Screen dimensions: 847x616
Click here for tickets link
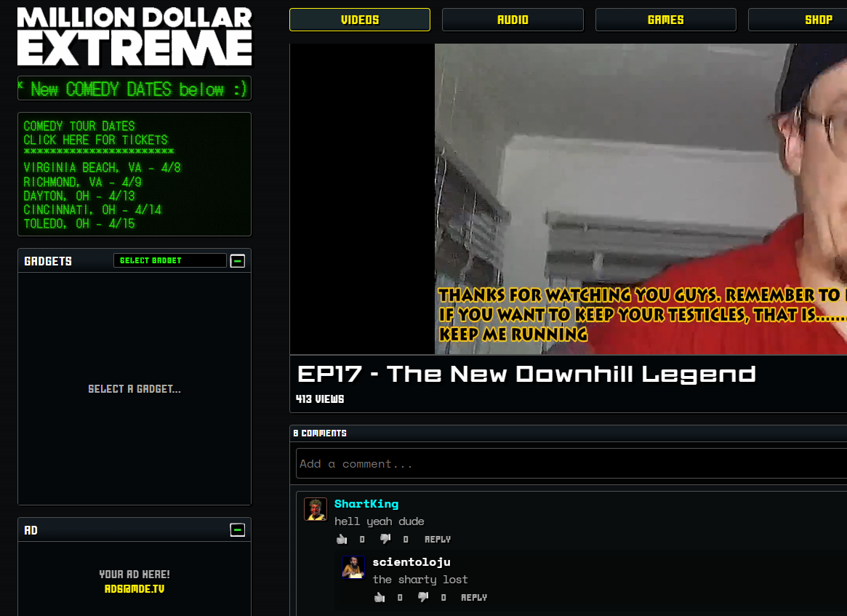pos(96,140)
